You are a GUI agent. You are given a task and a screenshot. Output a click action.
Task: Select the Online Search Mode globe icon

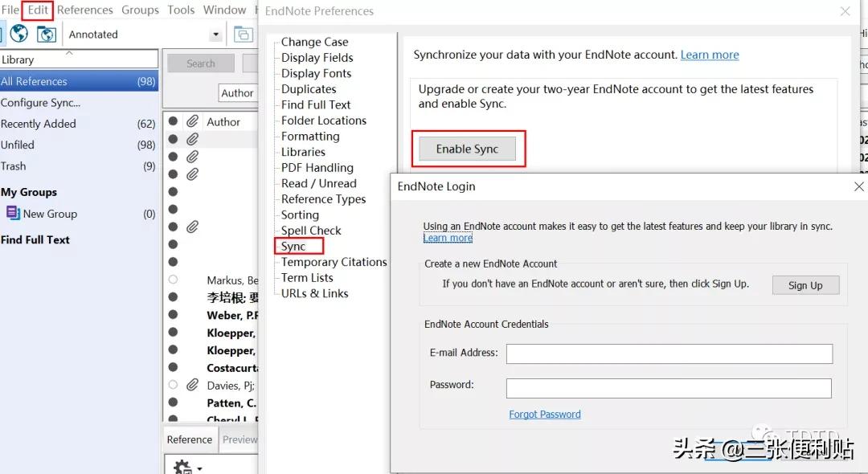(18, 34)
